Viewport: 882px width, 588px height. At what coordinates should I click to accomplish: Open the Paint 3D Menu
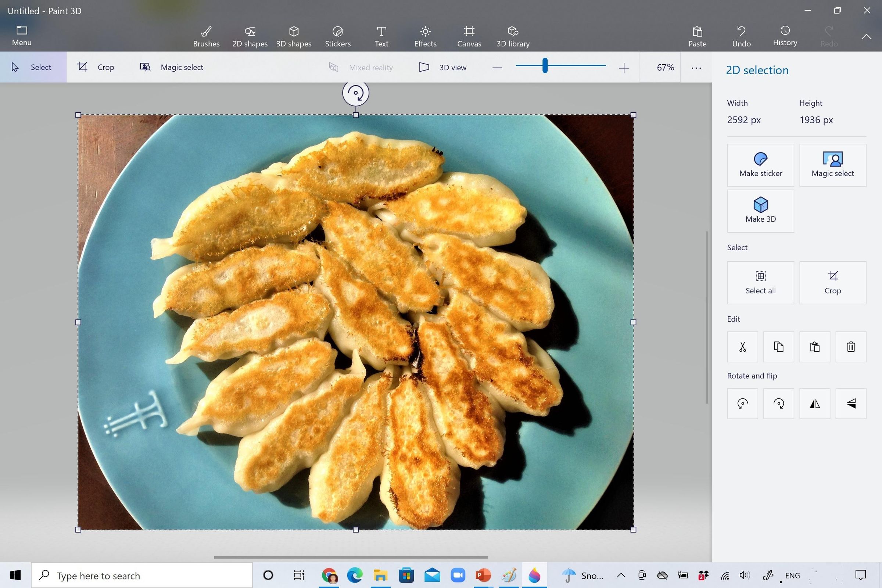(21, 36)
